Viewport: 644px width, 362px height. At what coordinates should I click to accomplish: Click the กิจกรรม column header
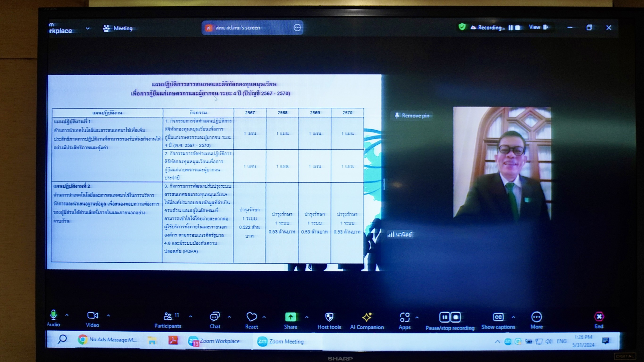coord(198,113)
